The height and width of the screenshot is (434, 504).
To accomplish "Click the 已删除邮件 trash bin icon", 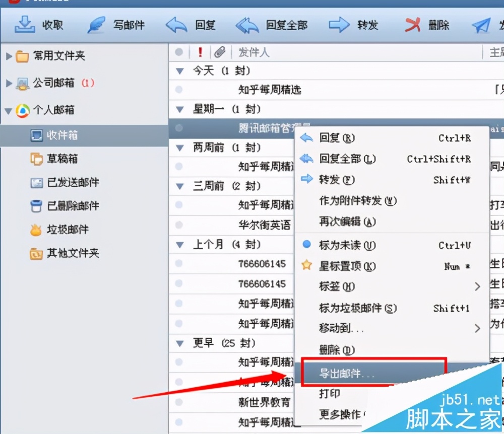I will (x=36, y=206).
